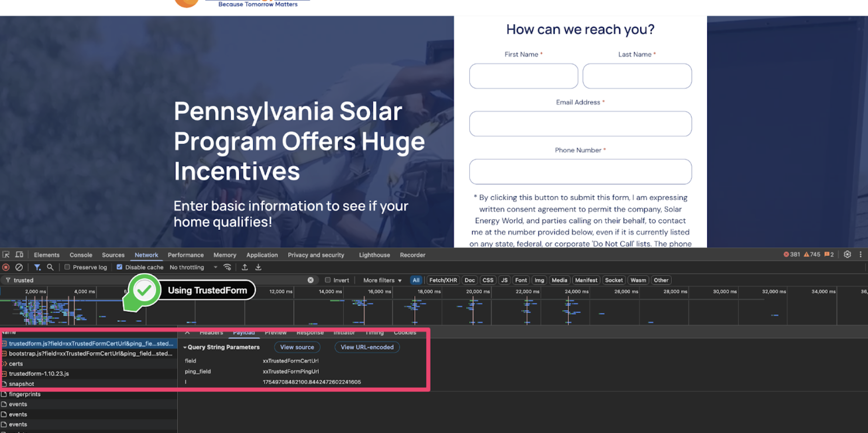
Task: Import HAR file using upload icon
Action: point(244,267)
